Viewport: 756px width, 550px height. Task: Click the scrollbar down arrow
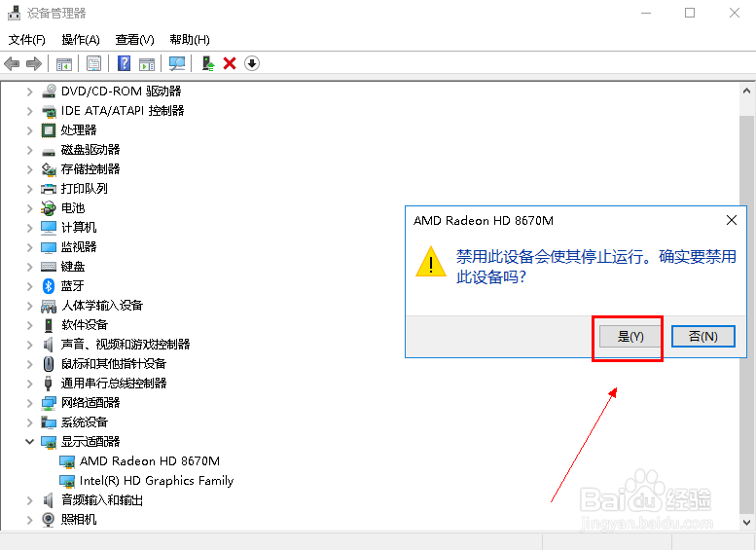pyautogui.click(x=746, y=523)
